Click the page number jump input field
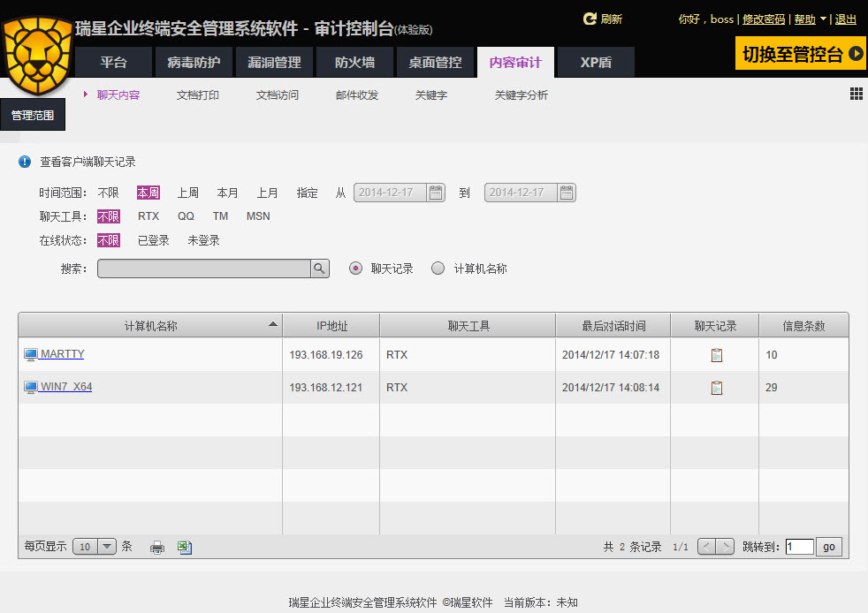 pyautogui.click(x=799, y=547)
